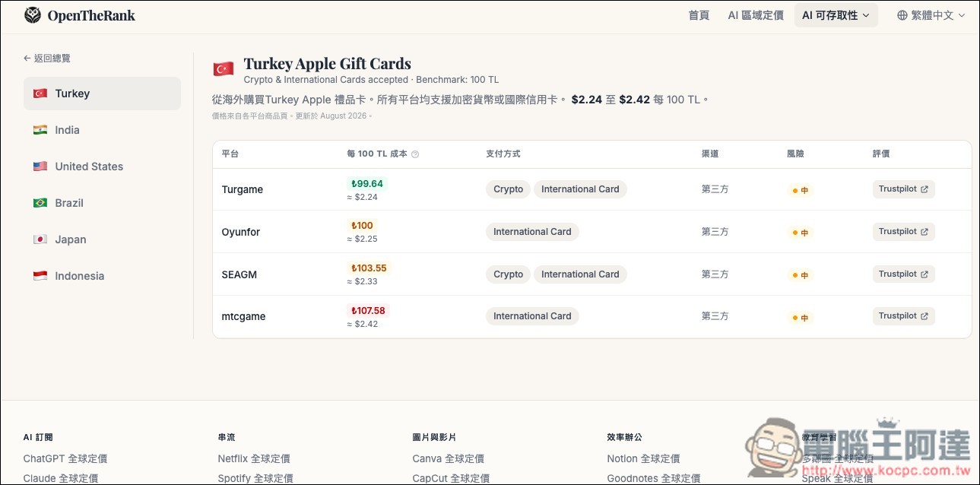
Task: Go to 首頁 in the top navigation
Action: pyautogui.click(x=699, y=15)
